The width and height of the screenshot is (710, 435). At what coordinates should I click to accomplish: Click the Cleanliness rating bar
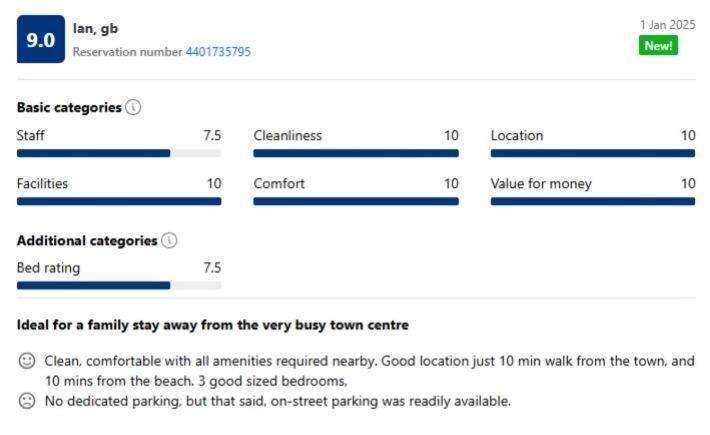[x=356, y=153]
